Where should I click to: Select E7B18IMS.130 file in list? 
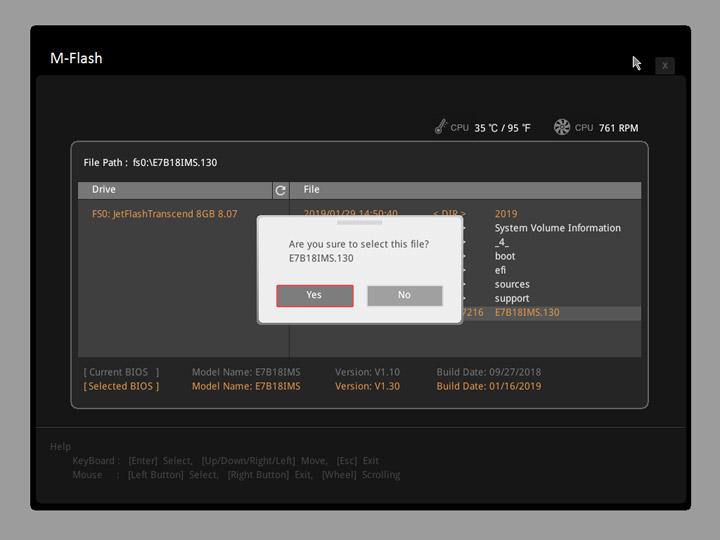point(527,313)
